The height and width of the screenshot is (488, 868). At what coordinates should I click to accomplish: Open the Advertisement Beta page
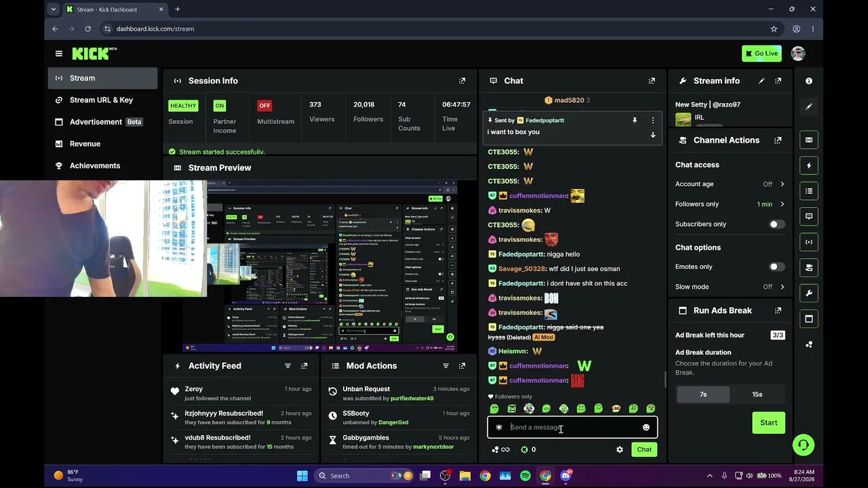[x=103, y=122]
